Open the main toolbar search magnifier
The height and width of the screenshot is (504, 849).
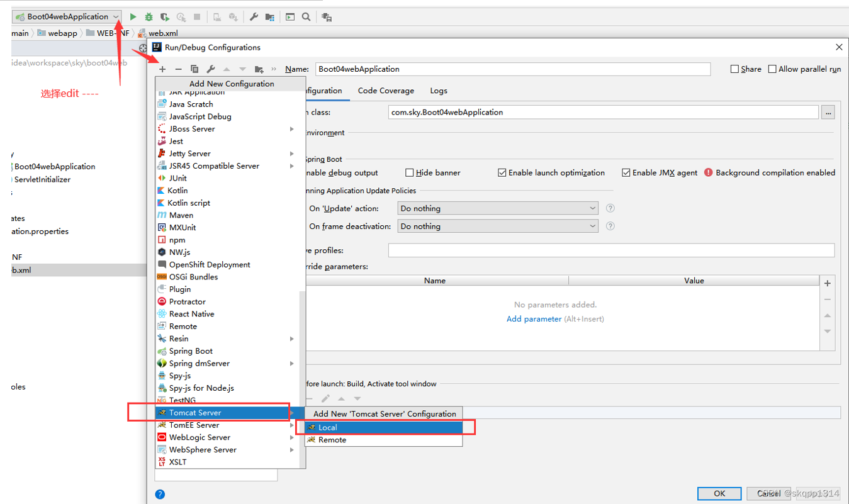tap(306, 17)
